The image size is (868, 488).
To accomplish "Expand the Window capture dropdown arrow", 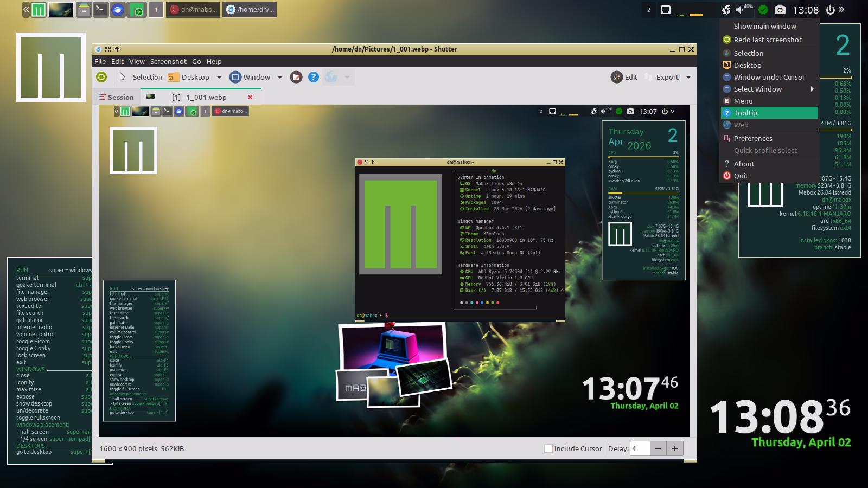I will tap(280, 77).
